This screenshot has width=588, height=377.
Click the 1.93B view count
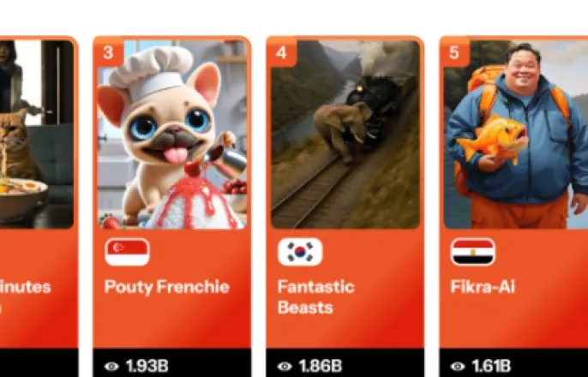[x=147, y=366]
